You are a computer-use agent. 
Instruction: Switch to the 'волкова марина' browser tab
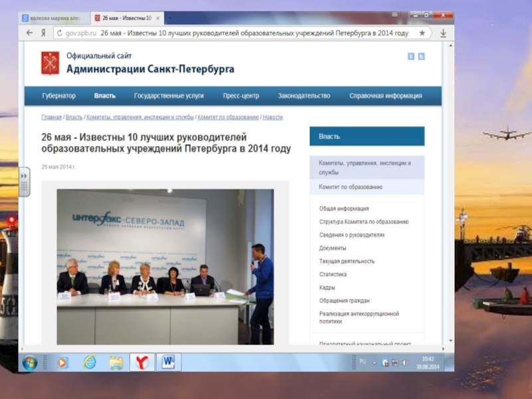52,15
